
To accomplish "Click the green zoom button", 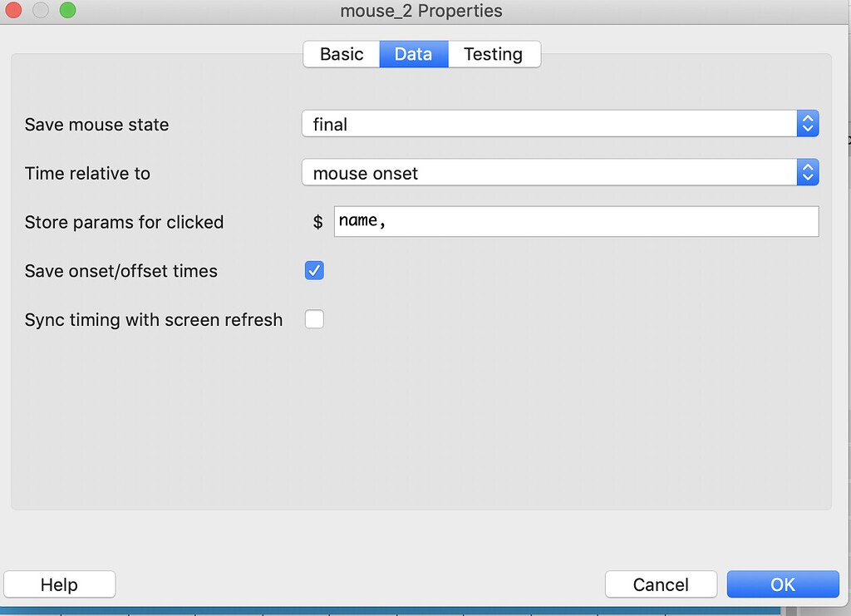I will 67,12.
